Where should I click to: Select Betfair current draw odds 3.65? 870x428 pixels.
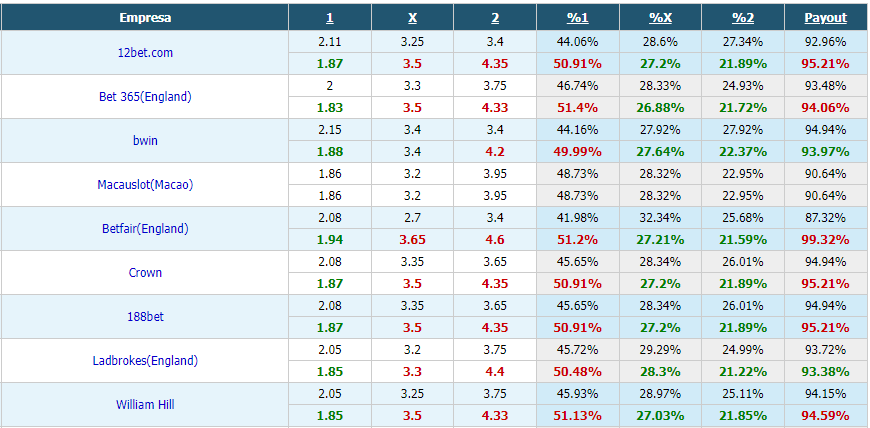(x=412, y=240)
